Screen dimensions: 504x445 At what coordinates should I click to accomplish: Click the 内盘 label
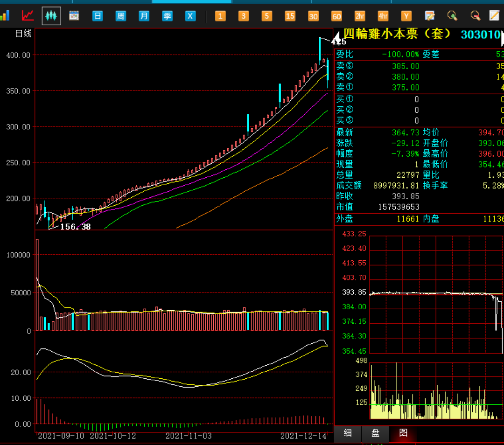(x=431, y=219)
